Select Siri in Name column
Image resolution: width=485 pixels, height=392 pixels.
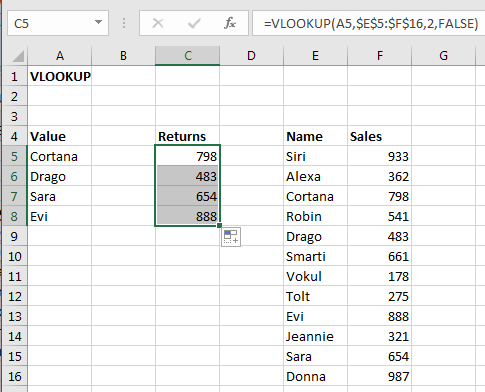(x=315, y=156)
